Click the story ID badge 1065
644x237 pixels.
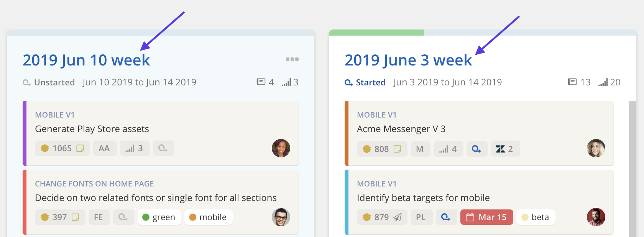click(x=62, y=148)
